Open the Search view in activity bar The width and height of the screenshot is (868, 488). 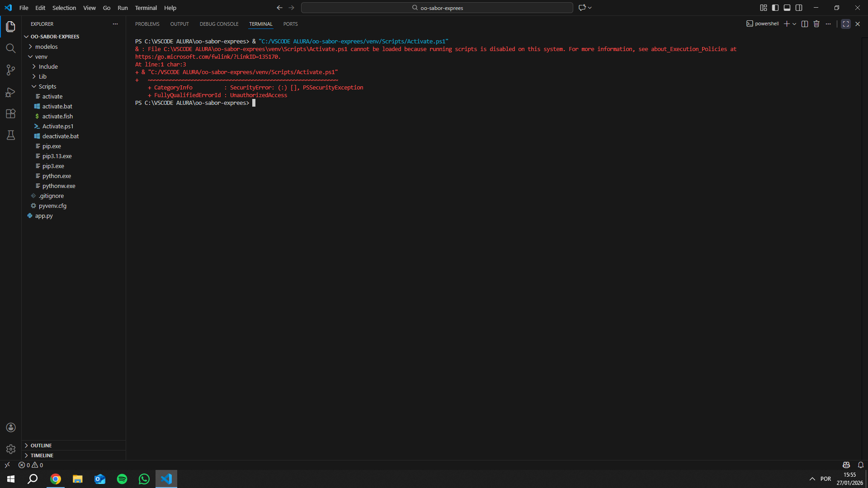pos(11,48)
